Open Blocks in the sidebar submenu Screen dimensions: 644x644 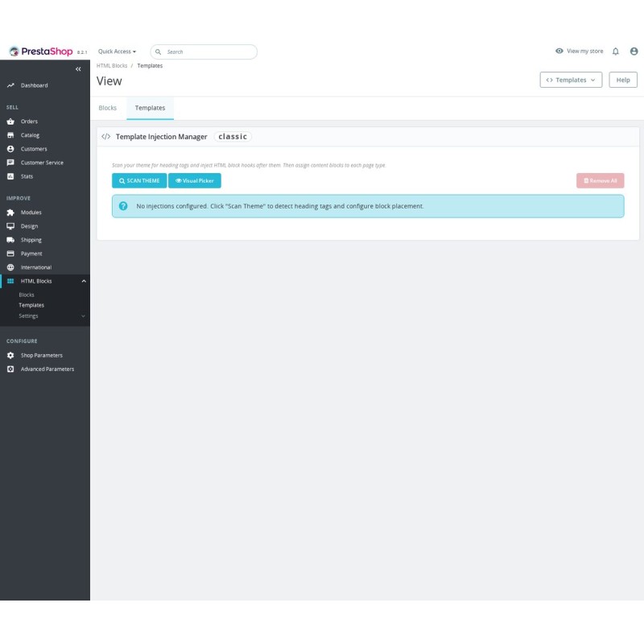pyautogui.click(x=27, y=295)
